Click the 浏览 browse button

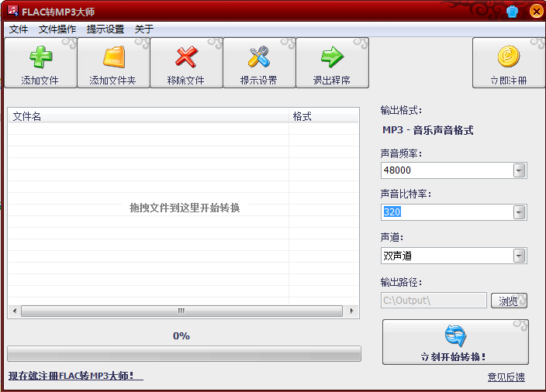click(509, 301)
